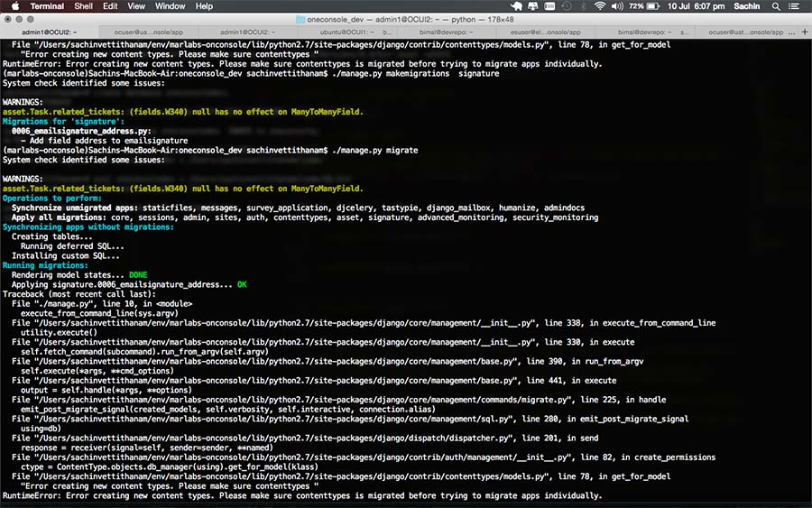Viewport: 812px width, 508px height.
Task: Click the oneconsole_dev folder icon in title bar
Action: 300,19
